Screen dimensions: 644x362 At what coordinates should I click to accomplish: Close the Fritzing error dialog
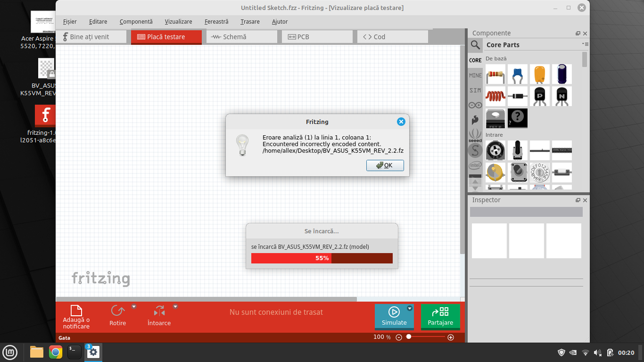point(401,122)
